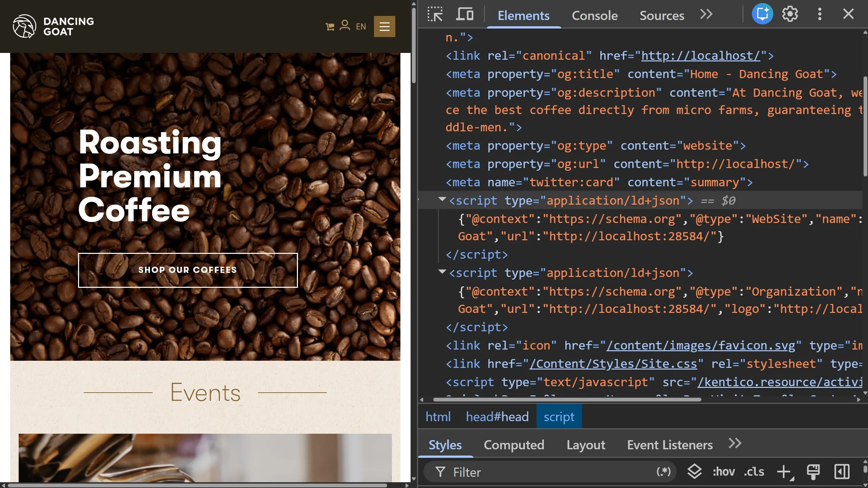The width and height of the screenshot is (868, 488).
Task: Select the og:url meta element row
Action: (x=627, y=164)
